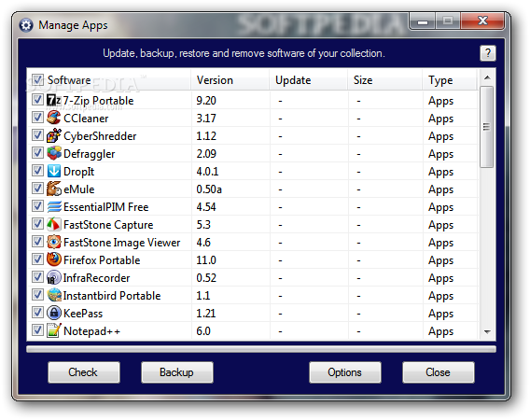Click the Apps type in Notepad++ row
The height and width of the screenshot is (420, 530).
pyautogui.click(x=440, y=331)
